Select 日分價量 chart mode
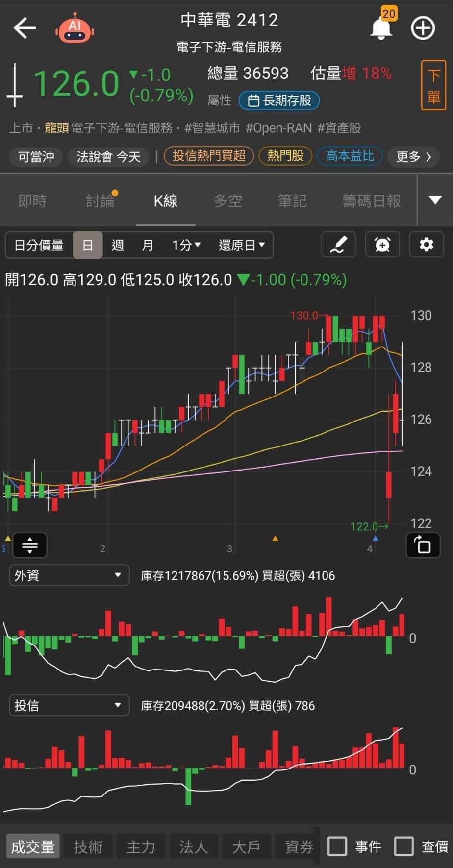453x868 pixels. (x=39, y=245)
